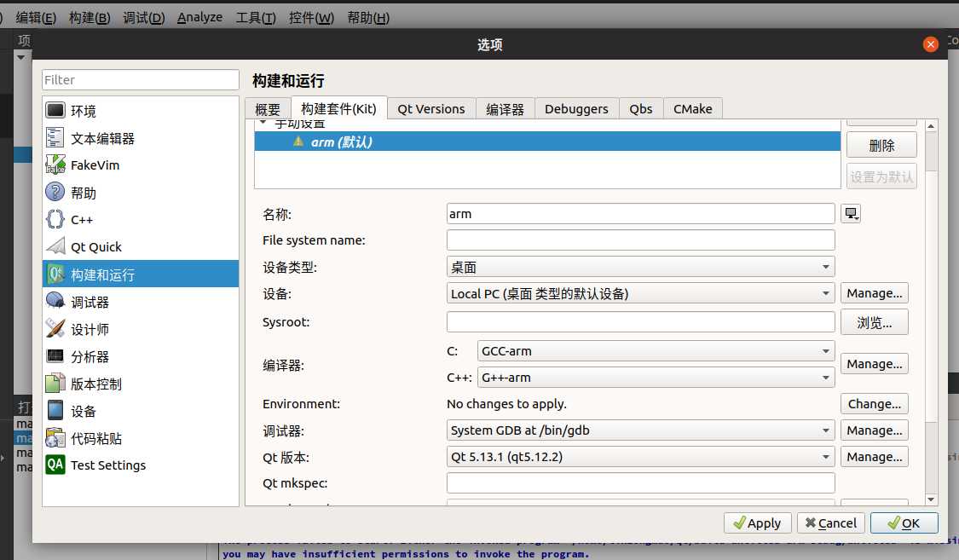Click the kit settings scrollbar up arrow
Image resolution: width=959 pixels, height=560 pixels.
click(931, 125)
